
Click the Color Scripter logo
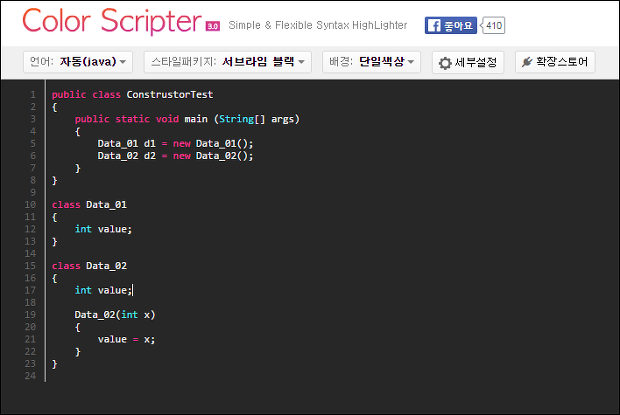click(112, 21)
